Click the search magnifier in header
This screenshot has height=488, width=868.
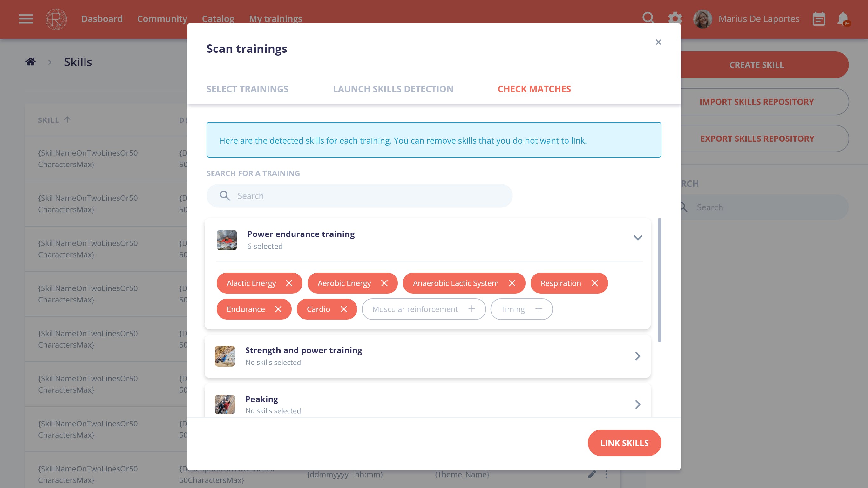(648, 18)
